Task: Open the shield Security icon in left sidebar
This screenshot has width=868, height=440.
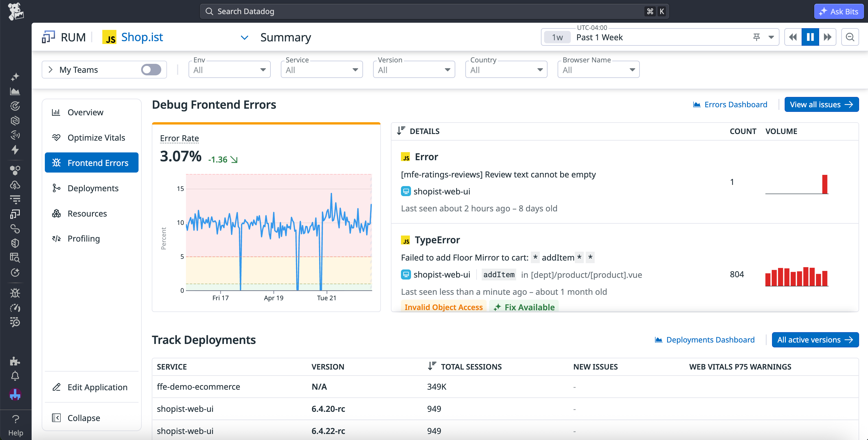Action: (15, 243)
